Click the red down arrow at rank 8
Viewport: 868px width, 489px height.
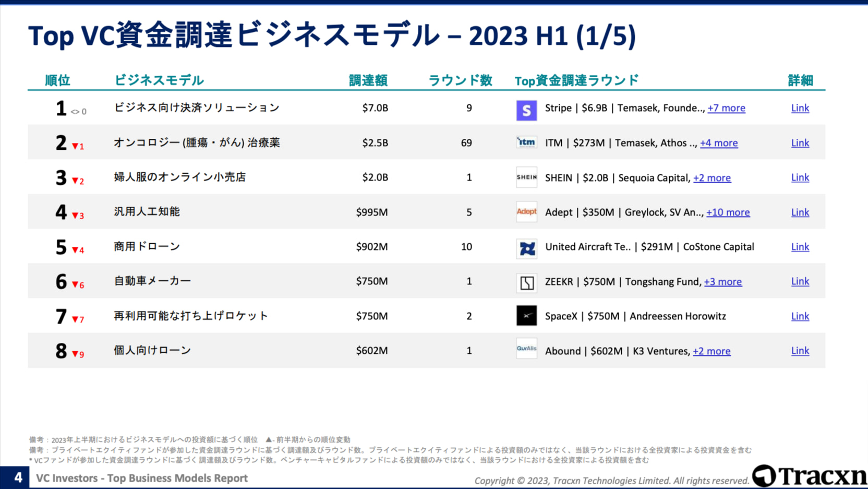click(75, 354)
